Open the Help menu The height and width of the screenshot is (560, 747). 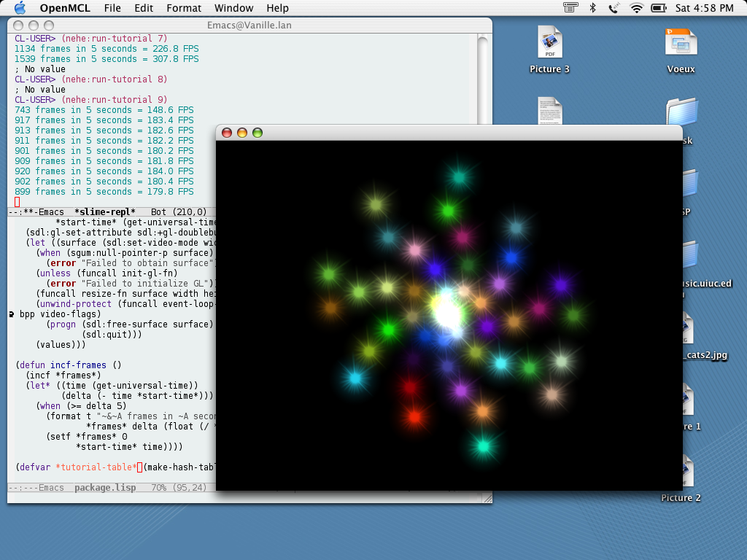tap(278, 8)
